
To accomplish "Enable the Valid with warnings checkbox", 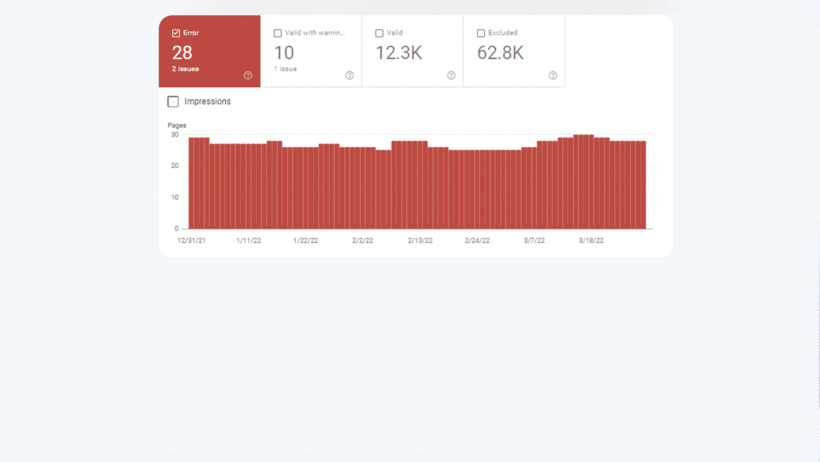I will (x=278, y=33).
